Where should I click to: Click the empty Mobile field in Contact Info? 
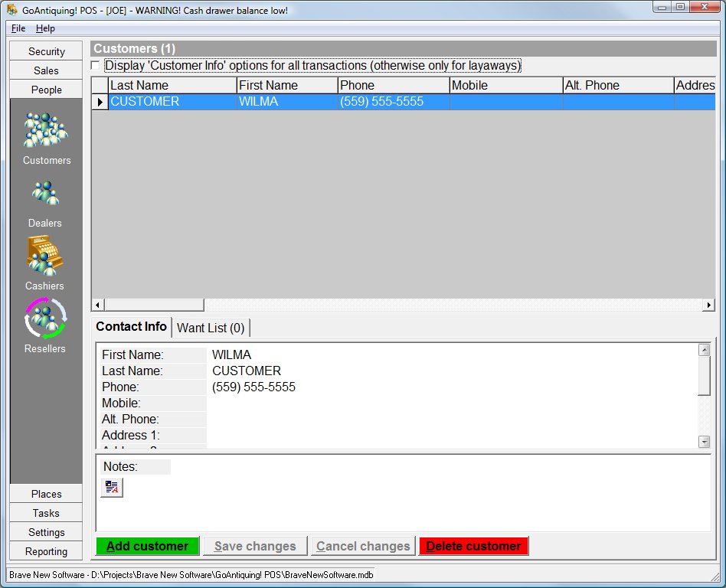[452, 403]
